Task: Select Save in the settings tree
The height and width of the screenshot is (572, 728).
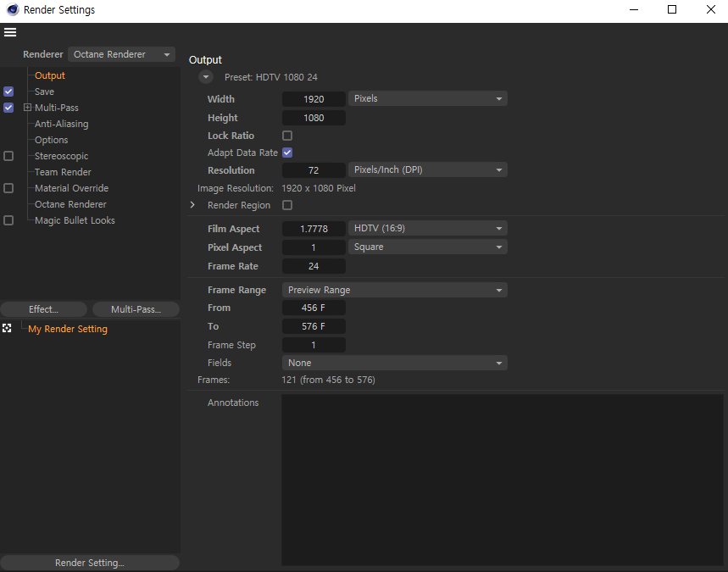Action: click(x=45, y=92)
